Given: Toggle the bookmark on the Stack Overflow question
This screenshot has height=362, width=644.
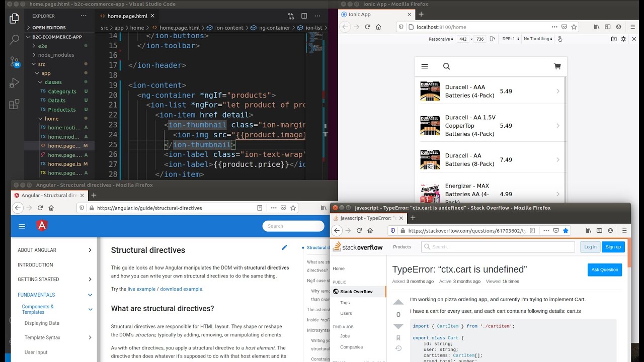Looking at the screenshot, I should click(398, 338).
